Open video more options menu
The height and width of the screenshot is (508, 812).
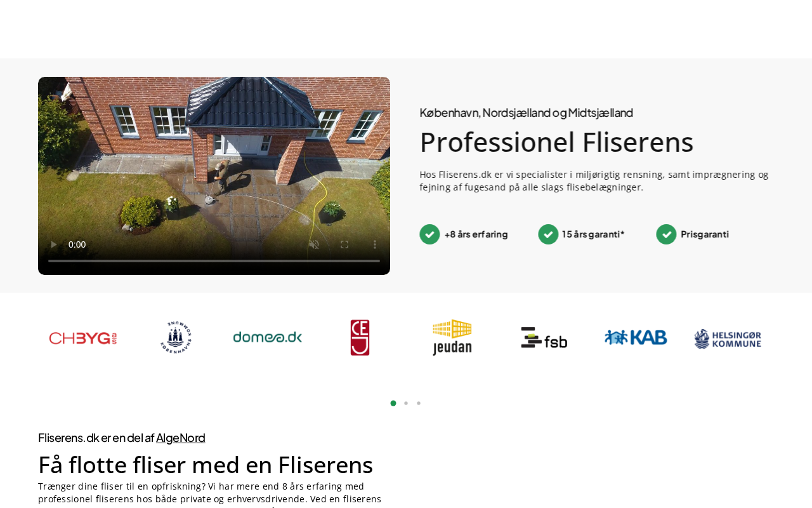point(375,244)
